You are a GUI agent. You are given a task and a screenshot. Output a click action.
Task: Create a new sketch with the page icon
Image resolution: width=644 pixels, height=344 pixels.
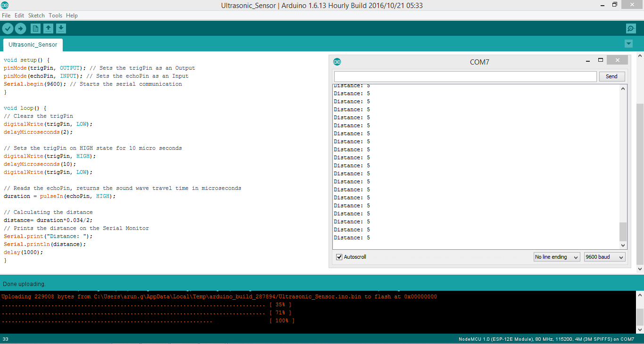click(x=35, y=29)
